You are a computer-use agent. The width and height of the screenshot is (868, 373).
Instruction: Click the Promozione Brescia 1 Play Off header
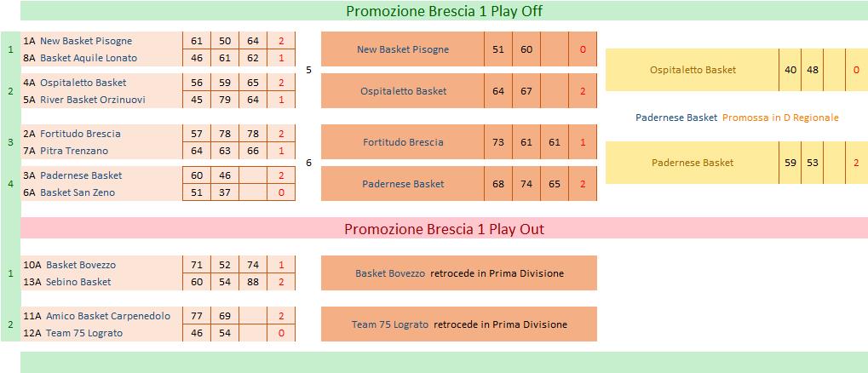click(x=444, y=11)
